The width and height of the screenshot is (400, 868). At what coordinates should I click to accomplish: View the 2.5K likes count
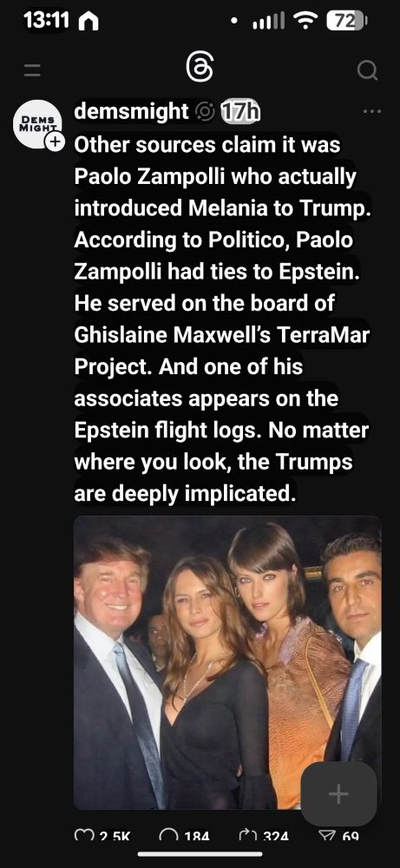pyautogui.click(x=115, y=837)
